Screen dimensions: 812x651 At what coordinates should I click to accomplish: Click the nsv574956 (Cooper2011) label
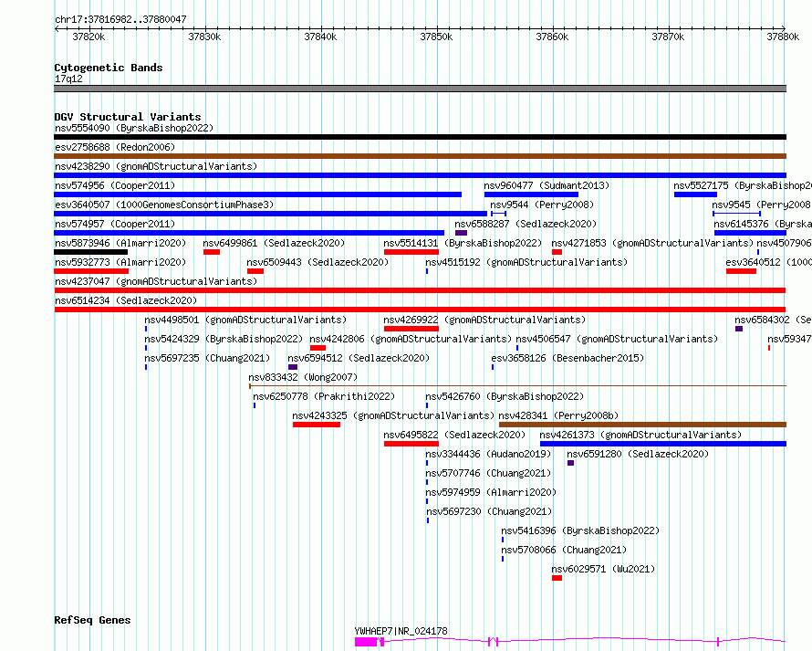(x=115, y=185)
